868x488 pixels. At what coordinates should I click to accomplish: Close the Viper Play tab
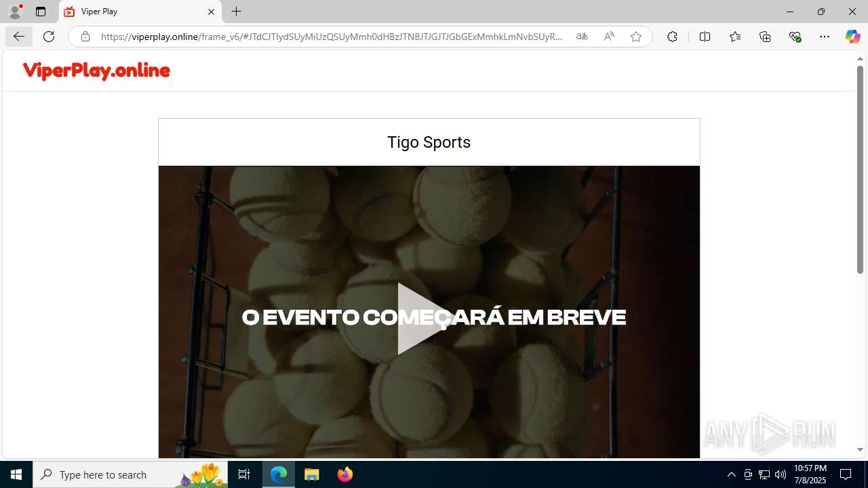pos(211,12)
